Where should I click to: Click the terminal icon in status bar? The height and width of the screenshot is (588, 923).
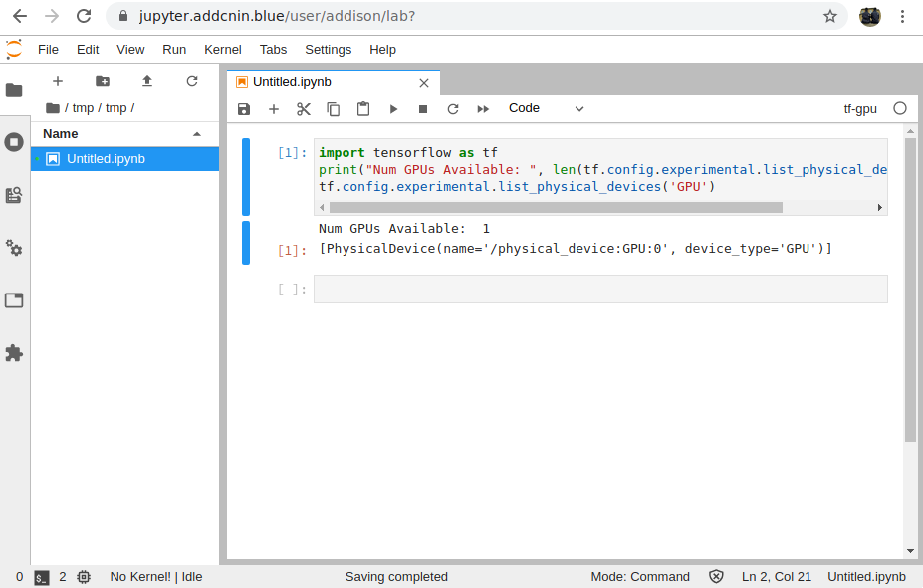click(41, 577)
